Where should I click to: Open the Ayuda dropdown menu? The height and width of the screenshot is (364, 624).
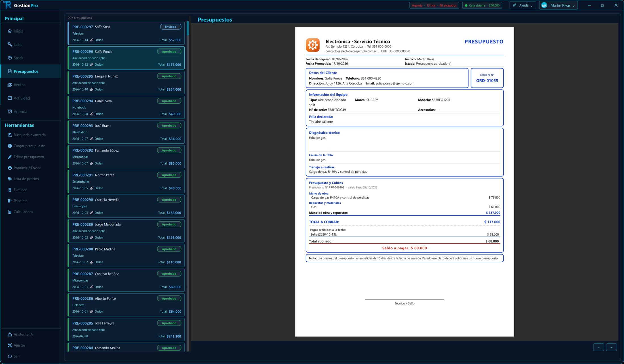click(522, 5)
